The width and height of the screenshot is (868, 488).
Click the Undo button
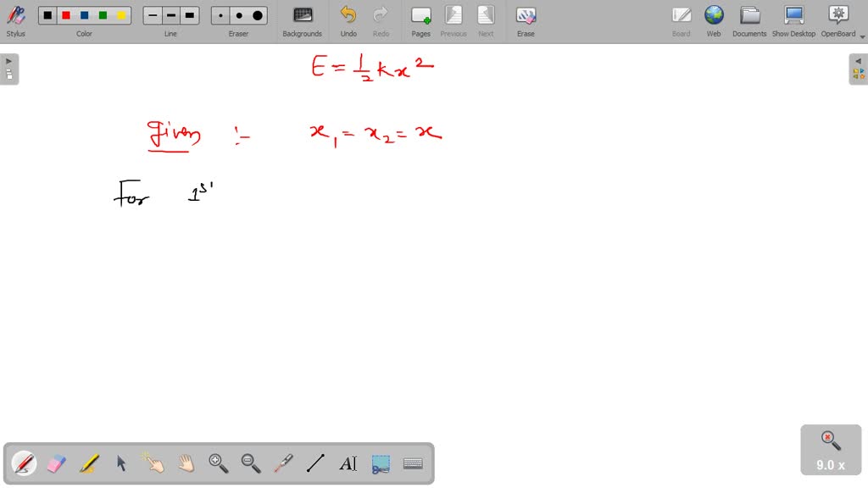(348, 20)
